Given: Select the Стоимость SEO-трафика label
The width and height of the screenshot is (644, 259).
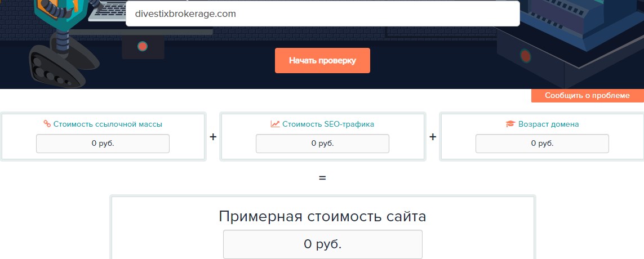Looking at the screenshot, I should point(328,124).
